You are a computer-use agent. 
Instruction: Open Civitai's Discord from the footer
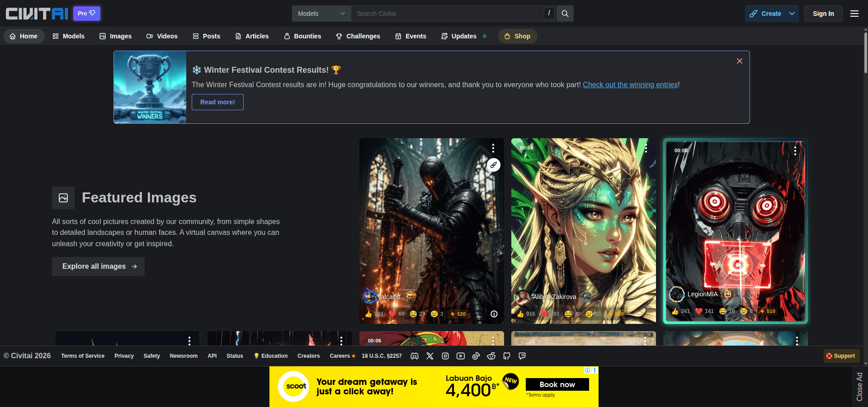coord(415,356)
